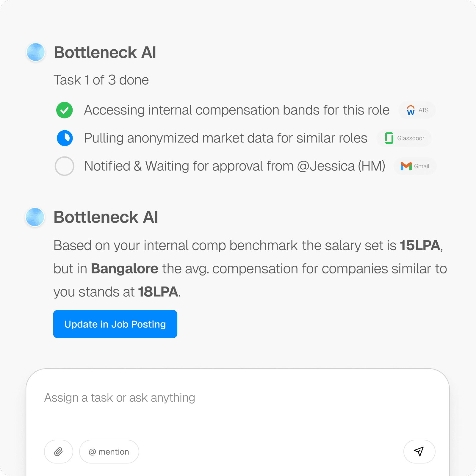Click blue in-progress indicator for market data
This screenshot has width=476, height=476.
(65, 138)
